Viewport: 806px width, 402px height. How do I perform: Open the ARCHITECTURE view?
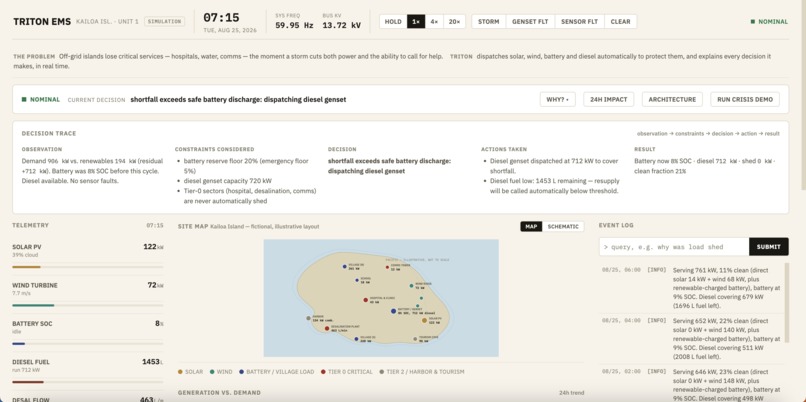[x=672, y=100]
